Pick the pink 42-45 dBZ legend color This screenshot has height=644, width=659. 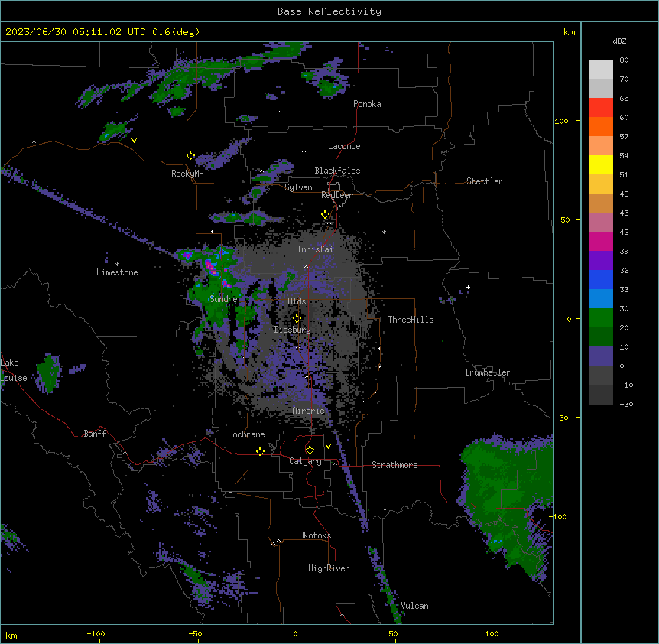601,223
